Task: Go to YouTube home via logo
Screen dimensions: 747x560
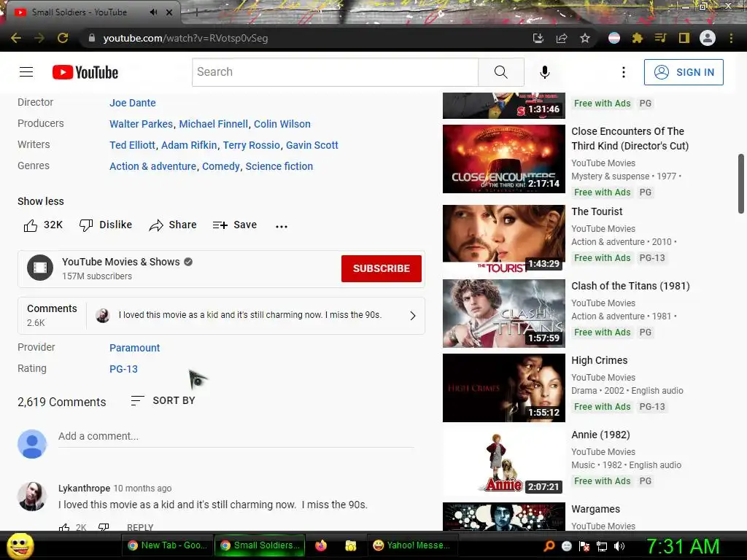Action: [x=85, y=72]
